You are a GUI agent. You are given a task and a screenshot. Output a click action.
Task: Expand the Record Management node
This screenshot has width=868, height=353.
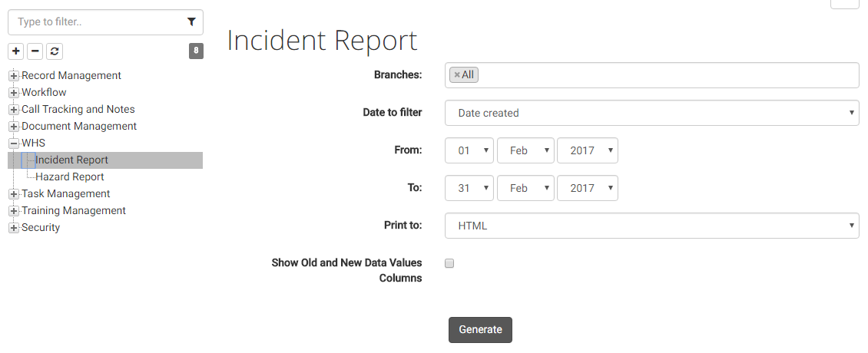pos(14,76)
